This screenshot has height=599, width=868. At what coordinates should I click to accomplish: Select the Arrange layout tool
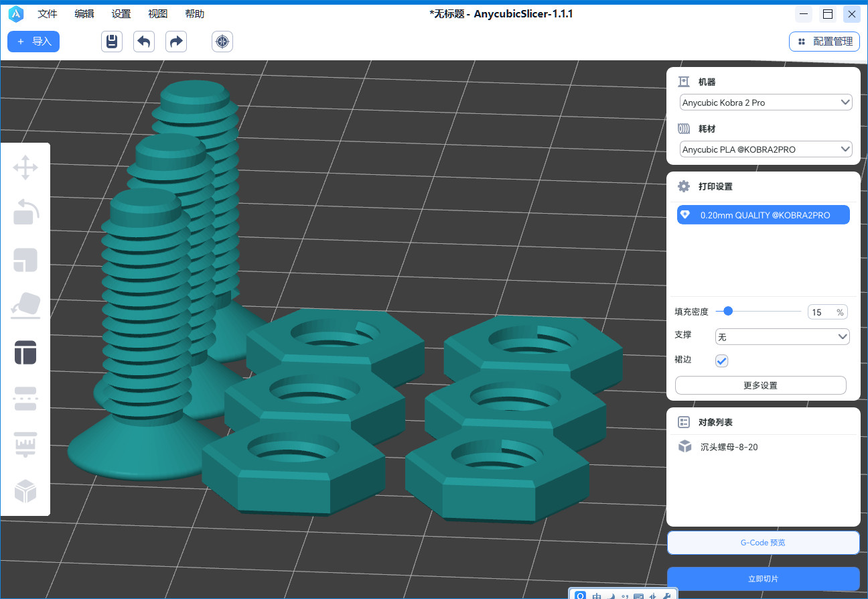25,352
